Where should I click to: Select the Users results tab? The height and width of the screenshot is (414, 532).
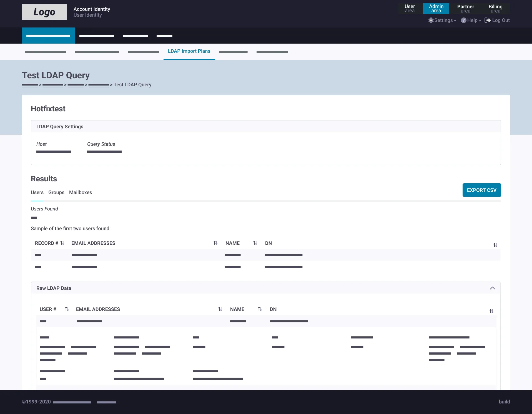[37, 192]
